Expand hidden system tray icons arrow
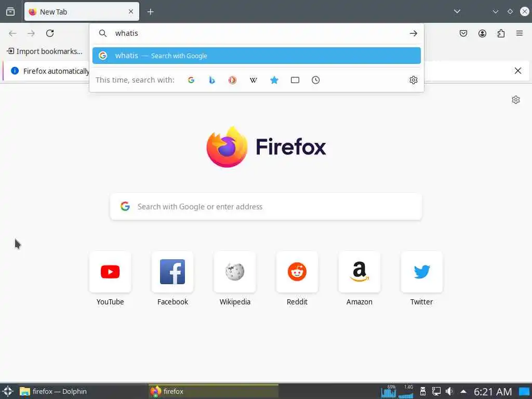The width and height of the screenshot is (532, 399). click(x=463, y=392)
